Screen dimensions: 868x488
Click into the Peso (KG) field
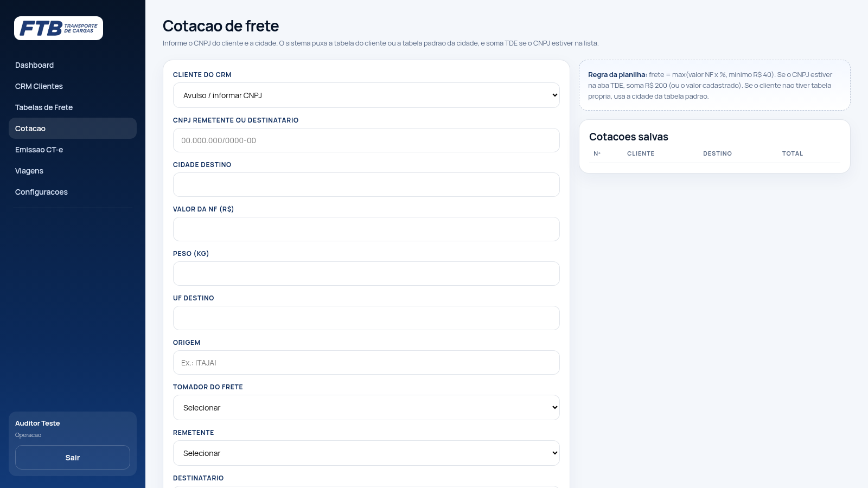tap(366, 274)
